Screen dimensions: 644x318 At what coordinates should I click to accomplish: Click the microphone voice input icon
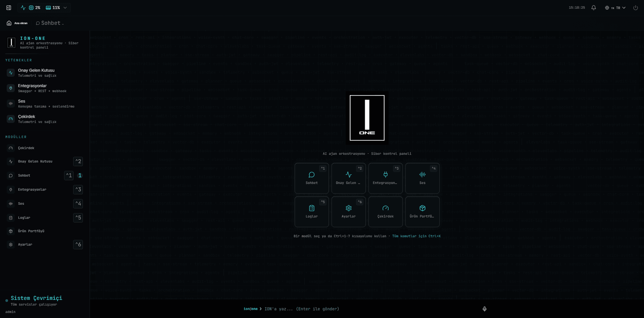click(485, 309)
